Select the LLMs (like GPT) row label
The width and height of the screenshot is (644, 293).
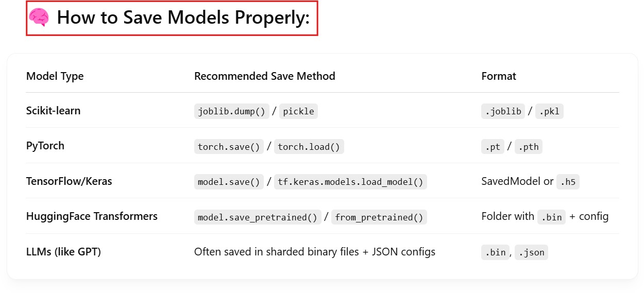63,252
